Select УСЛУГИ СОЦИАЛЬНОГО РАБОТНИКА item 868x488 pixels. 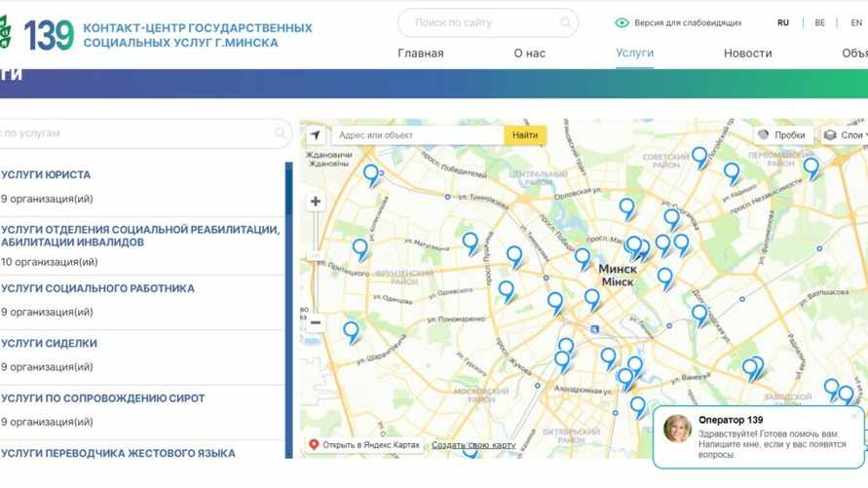point(97,288)
